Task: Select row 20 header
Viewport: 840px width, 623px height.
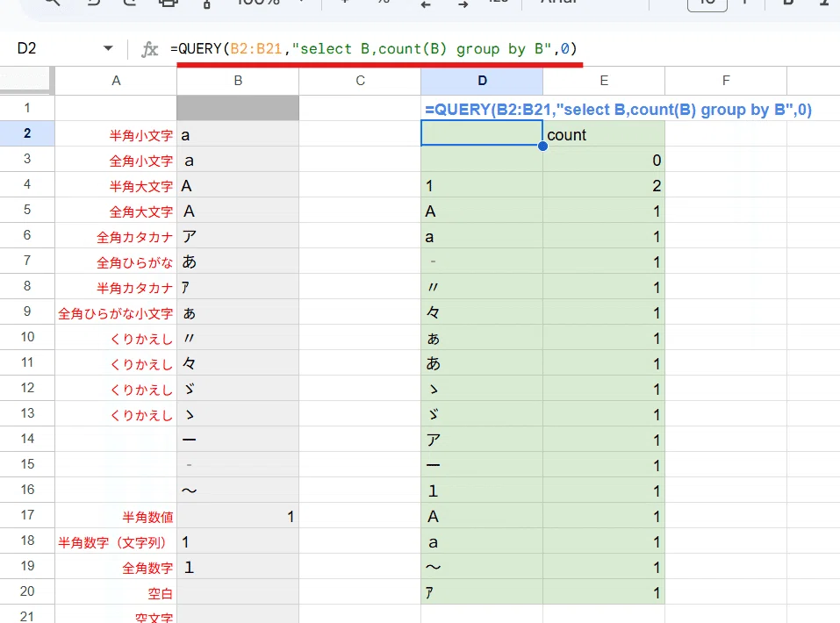Action: (27, 591)
